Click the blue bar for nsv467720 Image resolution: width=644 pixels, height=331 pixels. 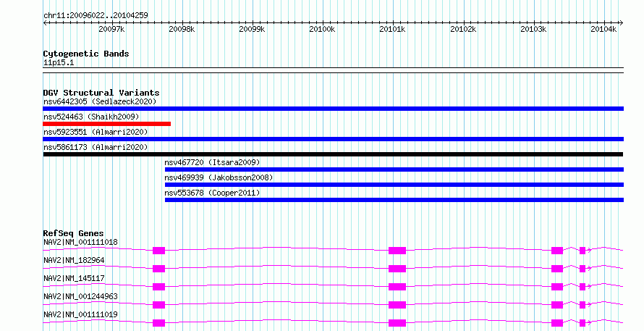pos(394,169)
